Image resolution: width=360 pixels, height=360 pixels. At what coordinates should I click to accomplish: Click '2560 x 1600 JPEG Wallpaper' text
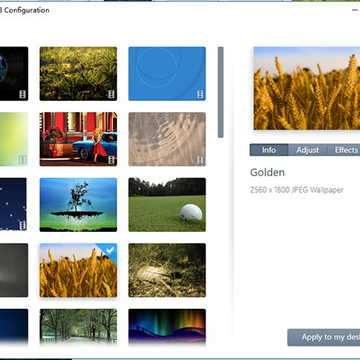coord(297,190)
